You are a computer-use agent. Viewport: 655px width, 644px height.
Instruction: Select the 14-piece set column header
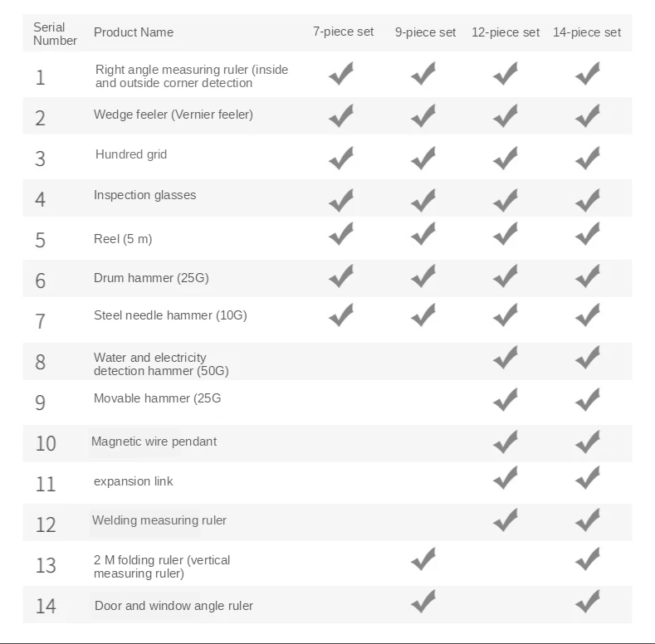[587, 32]
